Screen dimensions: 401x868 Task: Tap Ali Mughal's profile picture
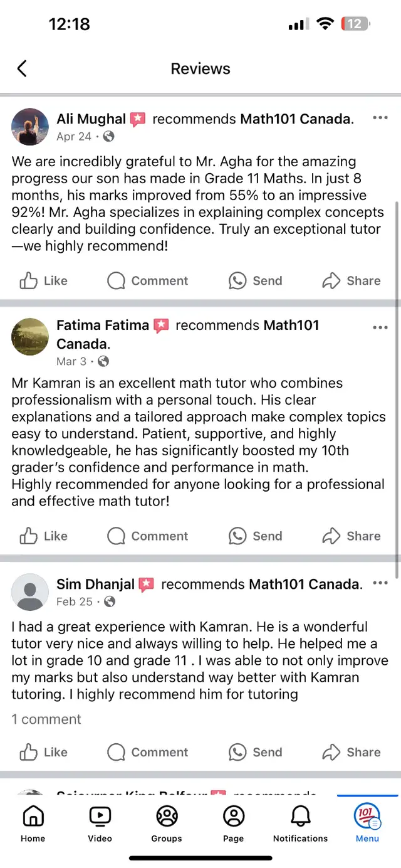[x=30, y=127]
